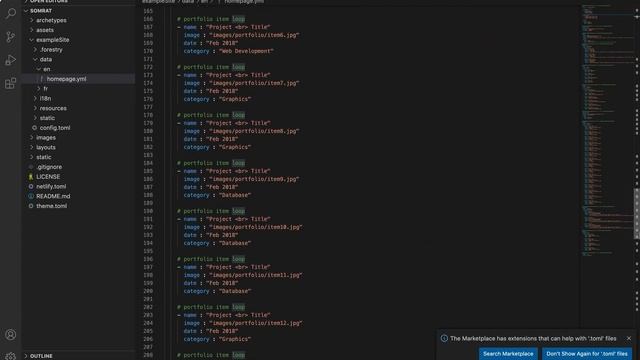This screenshot has height=360, width=640.
Task: Click the minimap code overview
Action: [607, 131]
